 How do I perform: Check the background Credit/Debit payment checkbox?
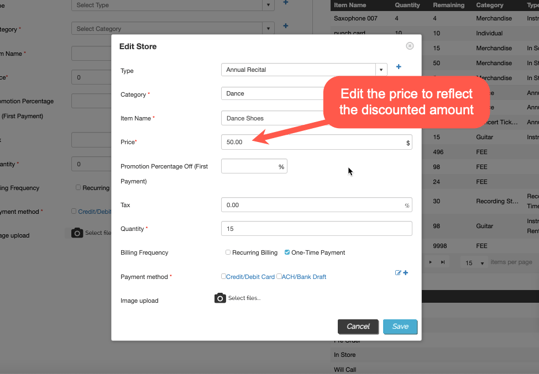coord(74,211)
